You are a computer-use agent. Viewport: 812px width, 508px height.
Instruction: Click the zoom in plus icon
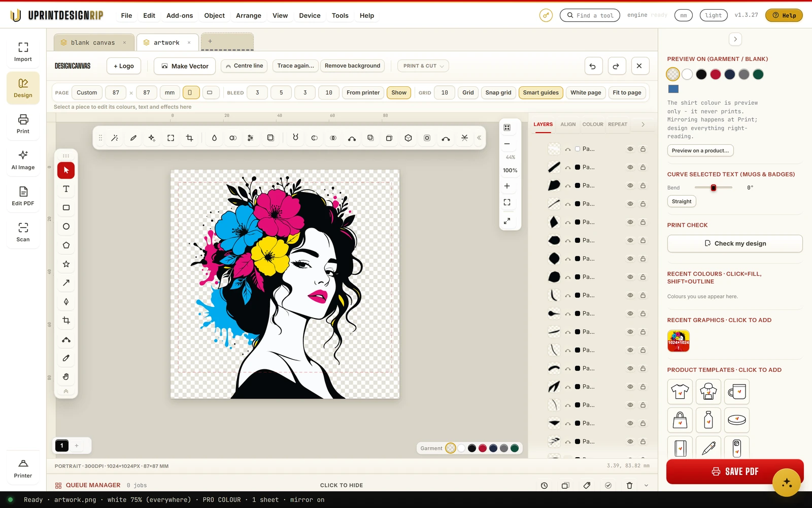pyautogui.click(x=507, y=186)
